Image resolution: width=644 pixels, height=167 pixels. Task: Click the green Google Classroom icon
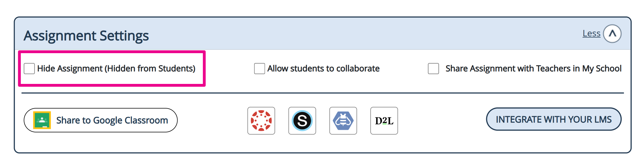tap(42, 120)
